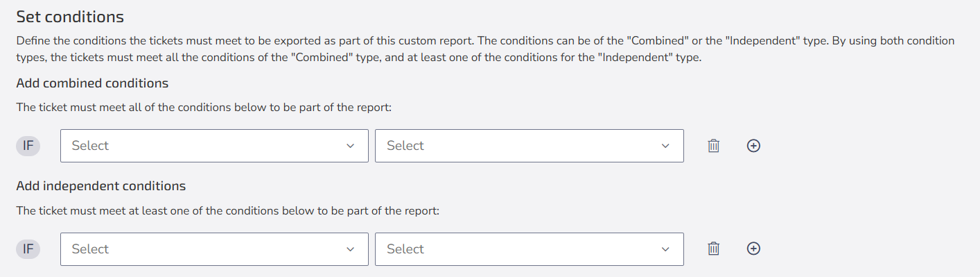Click the "must meet all of the conditions" text
Viewport: 980px width, 277px height.
137,108
